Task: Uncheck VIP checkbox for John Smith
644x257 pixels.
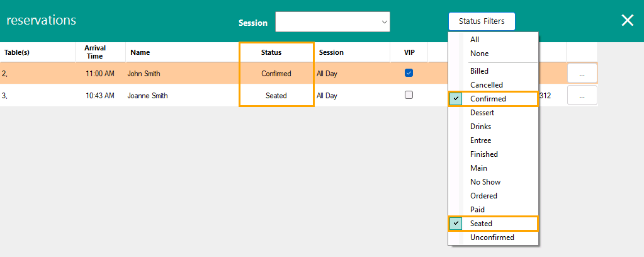Action: (x=409, y=73)
